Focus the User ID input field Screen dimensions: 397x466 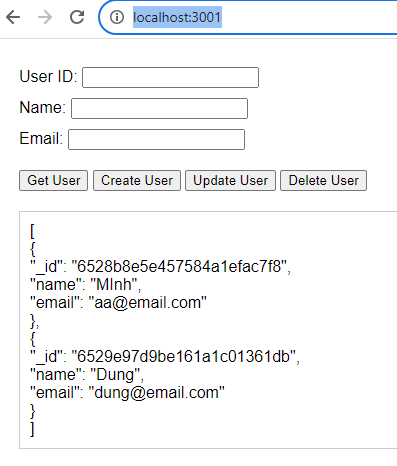(170, 78)
